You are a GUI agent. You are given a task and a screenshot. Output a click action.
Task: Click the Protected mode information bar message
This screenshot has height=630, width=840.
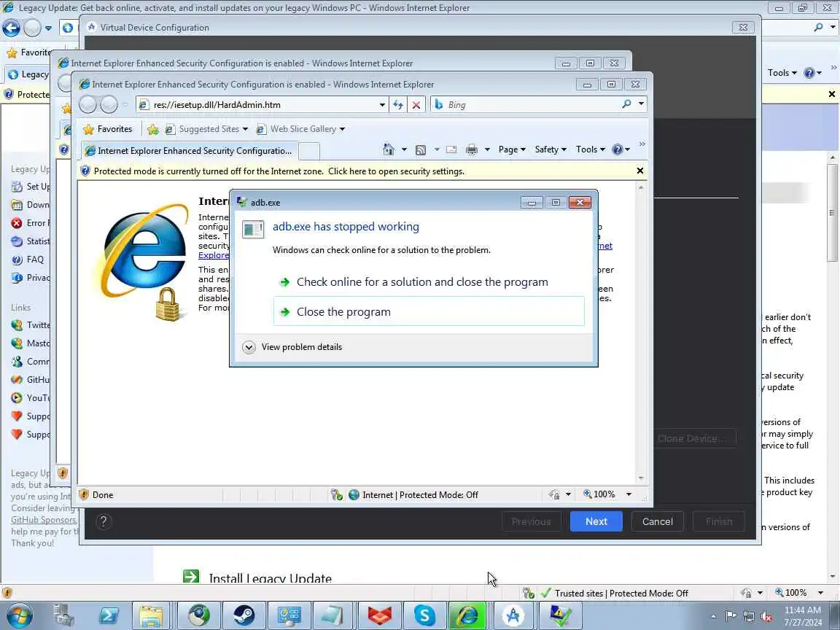(x=279, y=171)
